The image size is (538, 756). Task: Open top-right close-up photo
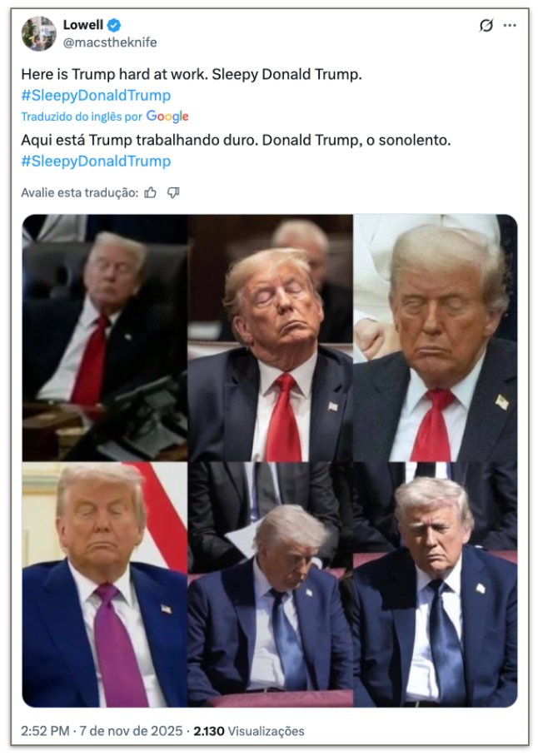coord(436,337)
